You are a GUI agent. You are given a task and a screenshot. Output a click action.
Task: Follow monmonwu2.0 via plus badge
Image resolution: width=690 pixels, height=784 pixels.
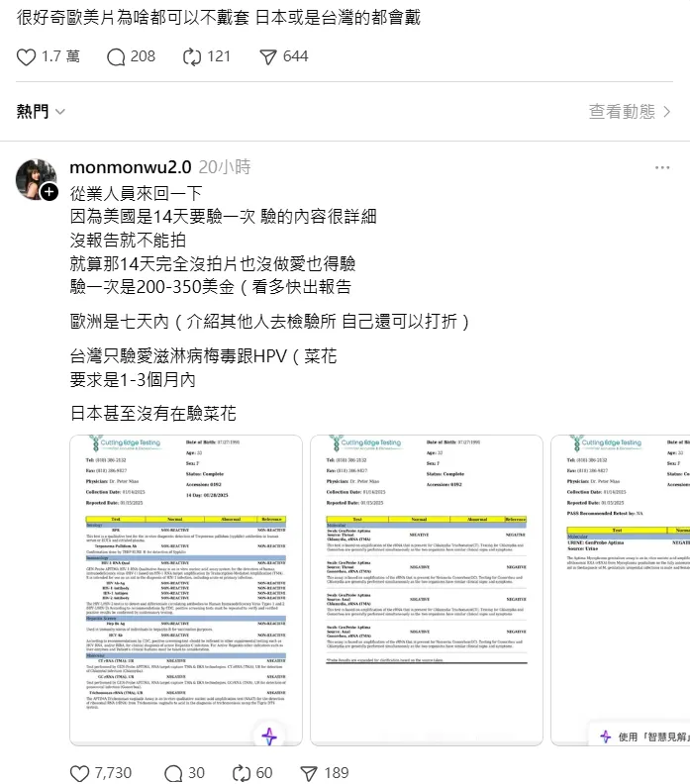[49, 192]
